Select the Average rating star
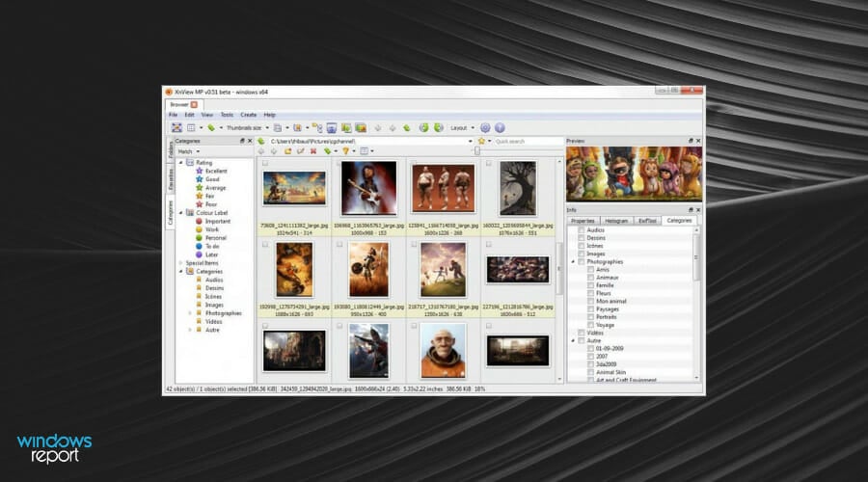This screenshot has height=482, width=868. point(200,188)
